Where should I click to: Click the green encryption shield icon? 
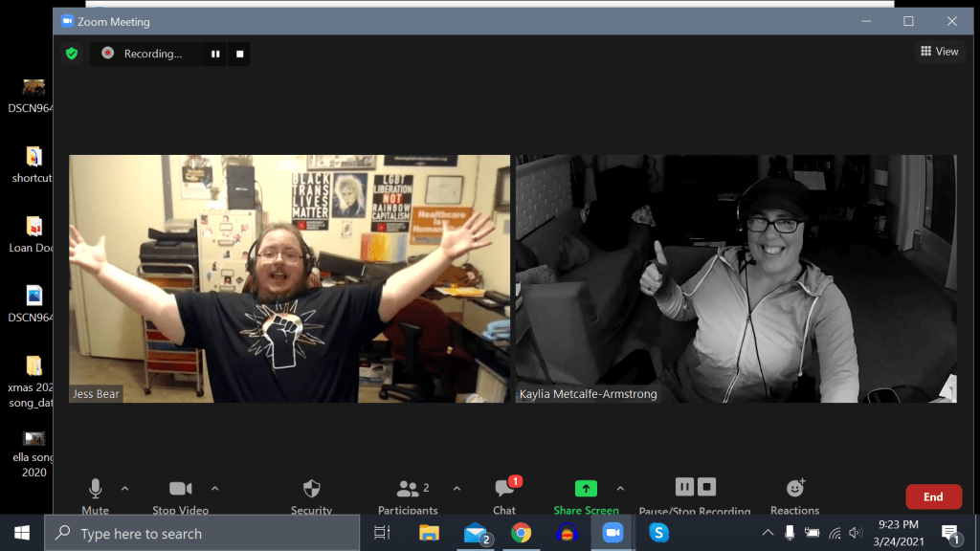(x=72, y=54)
